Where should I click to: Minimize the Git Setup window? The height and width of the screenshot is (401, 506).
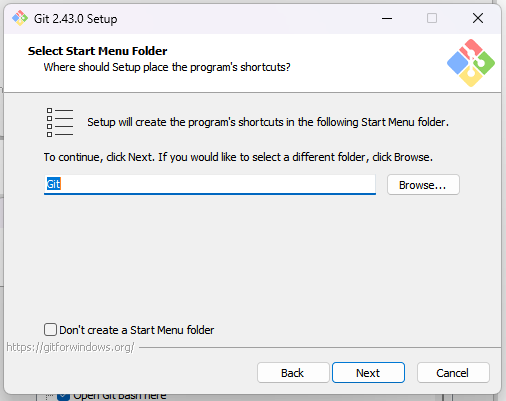[387, 18]
